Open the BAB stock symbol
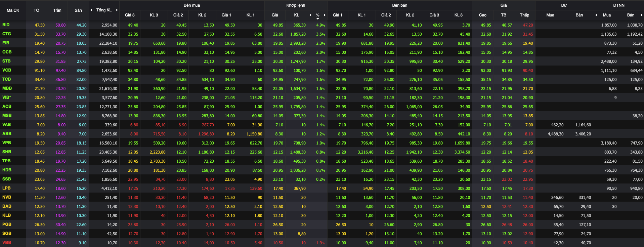 [x=7, y=206]
